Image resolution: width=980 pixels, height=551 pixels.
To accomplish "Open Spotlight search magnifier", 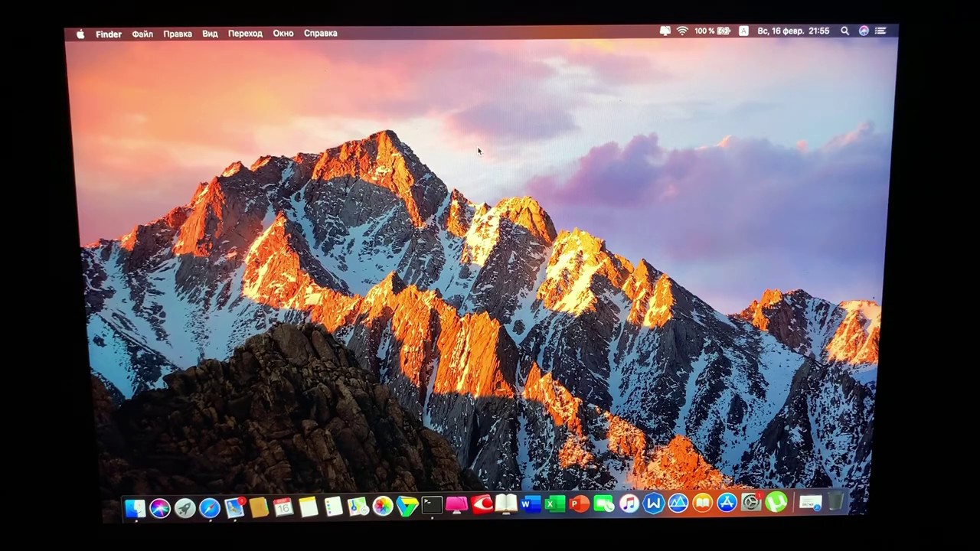I will coord(844,31).
